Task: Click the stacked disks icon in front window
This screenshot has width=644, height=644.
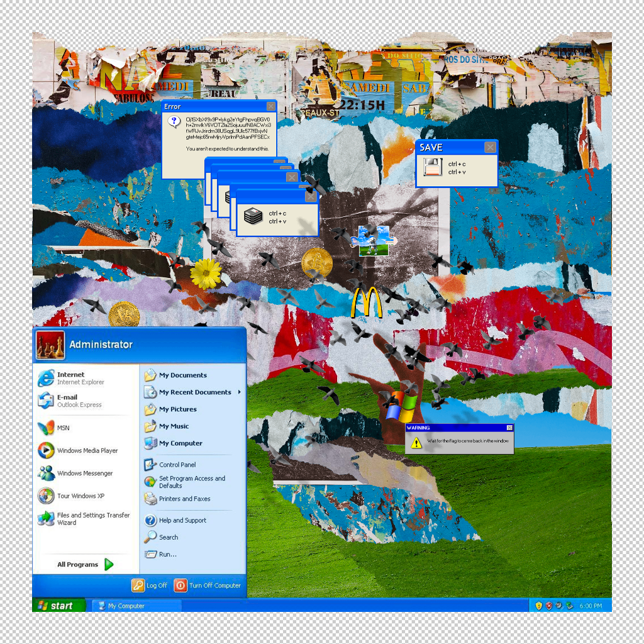Action: pyautogui.click(x=253, y=216)
